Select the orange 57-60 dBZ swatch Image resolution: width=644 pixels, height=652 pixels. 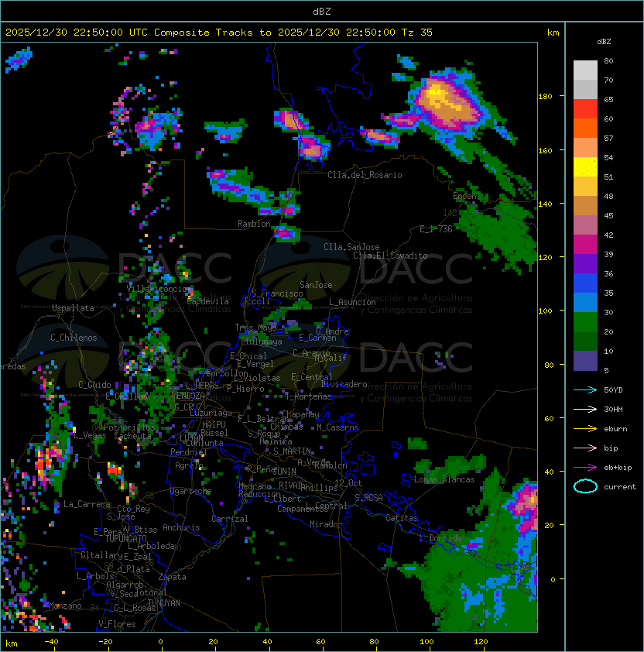pos(585,128)
